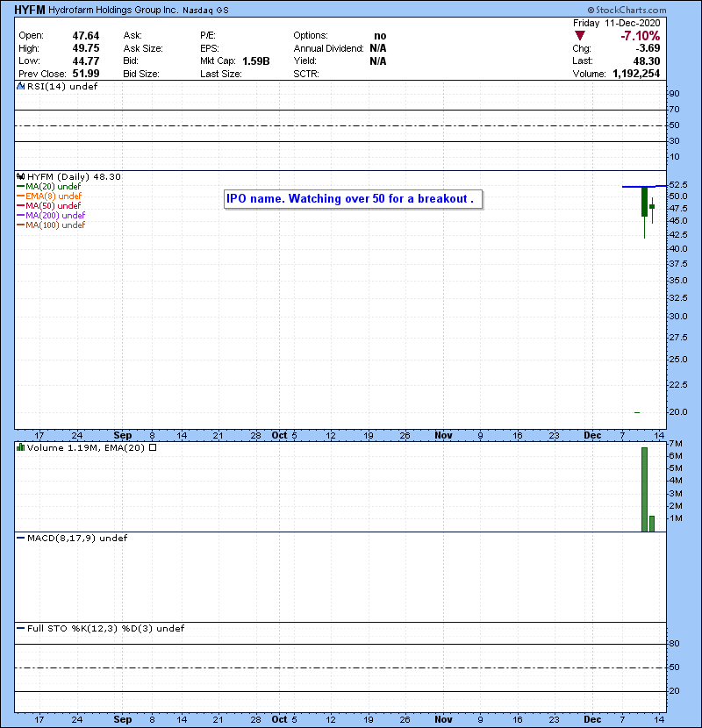Click the 52.5 price axis label
The image size is (702, 728).
tap(678, 185)
